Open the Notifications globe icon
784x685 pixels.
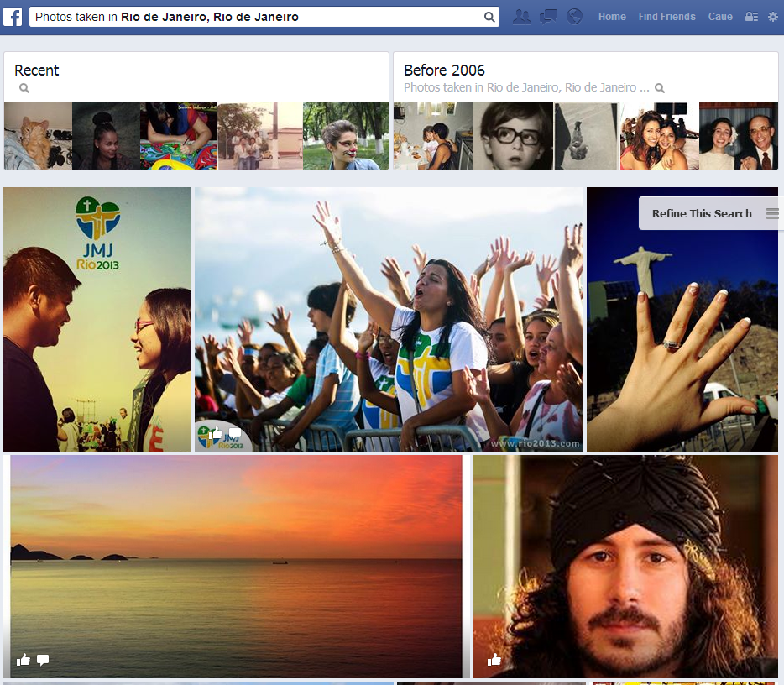coord(574,17)
